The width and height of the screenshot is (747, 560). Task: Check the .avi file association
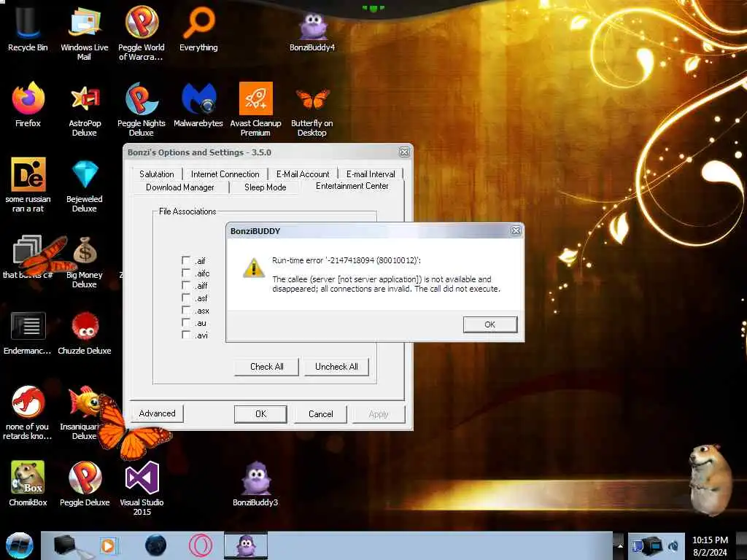[186, 335]
